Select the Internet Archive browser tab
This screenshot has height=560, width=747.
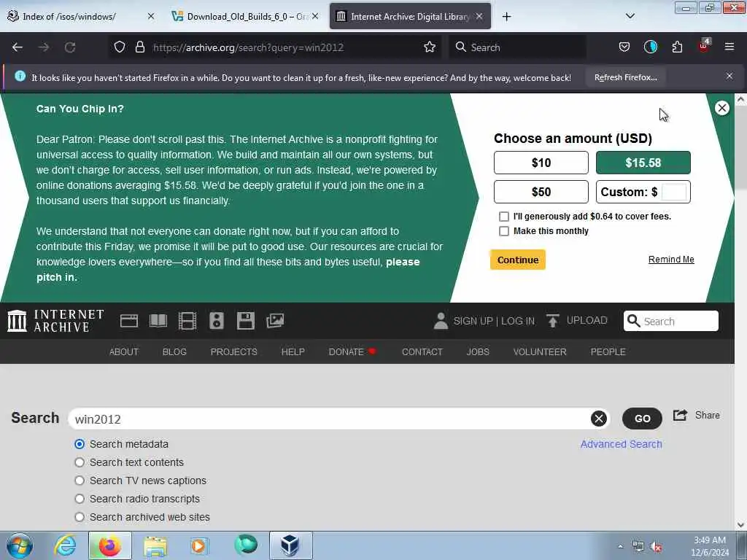410,17
